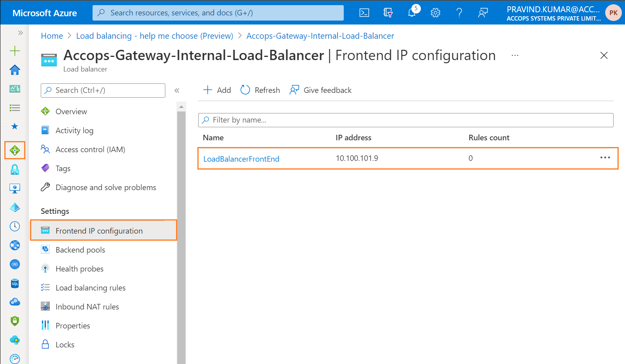Expand the Azure portal left sidebar menu
The image size is (625, 364).
(21, 33)
